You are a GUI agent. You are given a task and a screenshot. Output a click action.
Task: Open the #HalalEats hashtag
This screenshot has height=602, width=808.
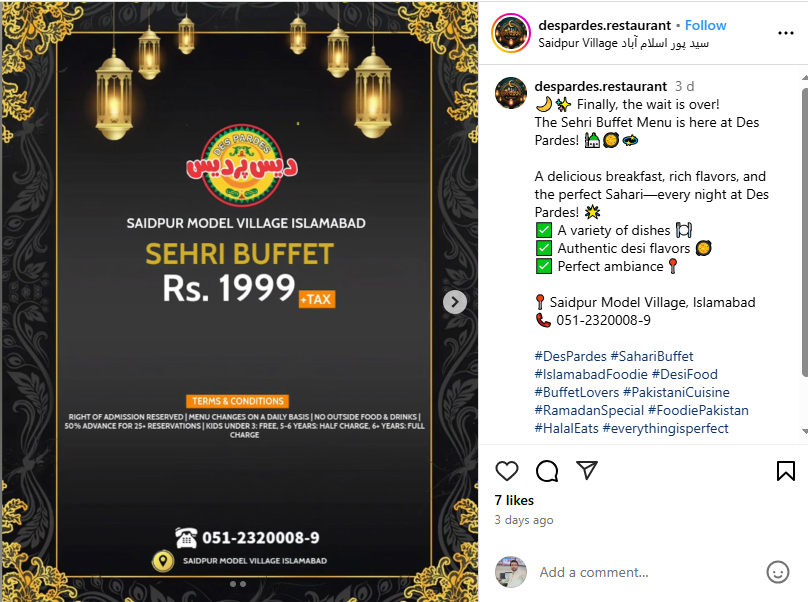[566, 428]
